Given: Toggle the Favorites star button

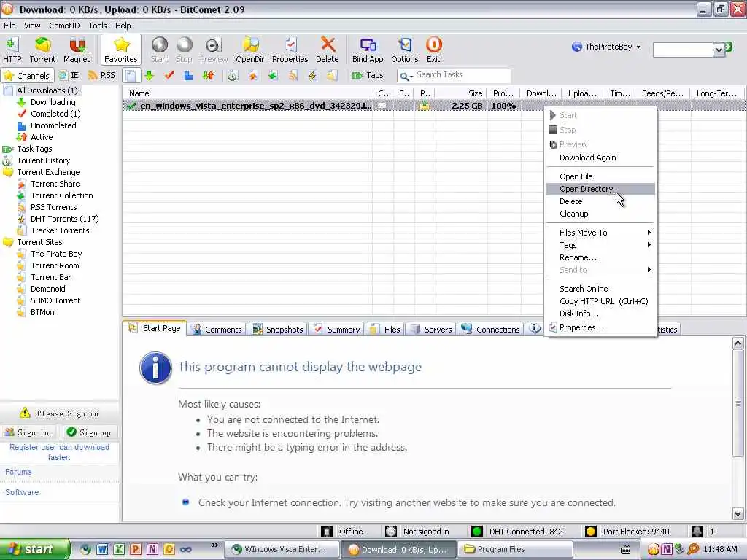Looking at the screenshot, I should (121, 50).
